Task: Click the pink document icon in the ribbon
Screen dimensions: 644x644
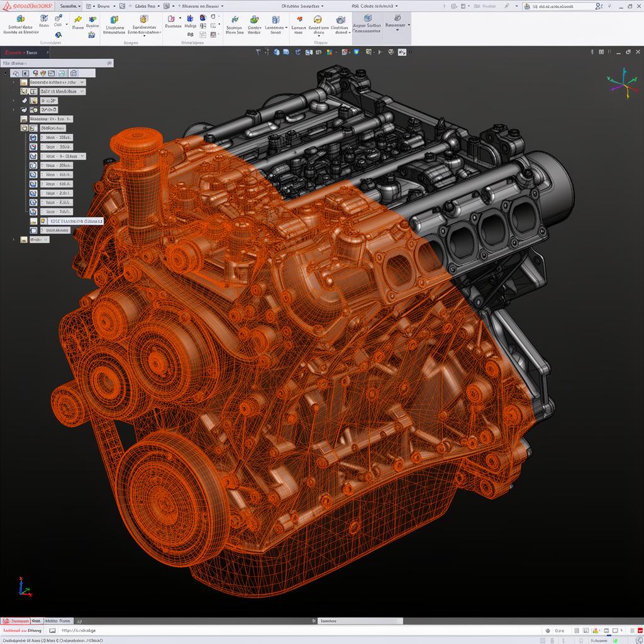Action: (171, 18)
